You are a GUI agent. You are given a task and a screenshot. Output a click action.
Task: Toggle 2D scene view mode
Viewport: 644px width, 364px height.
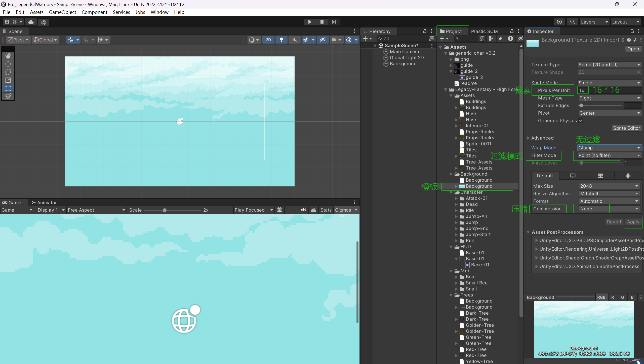(268, 40)
